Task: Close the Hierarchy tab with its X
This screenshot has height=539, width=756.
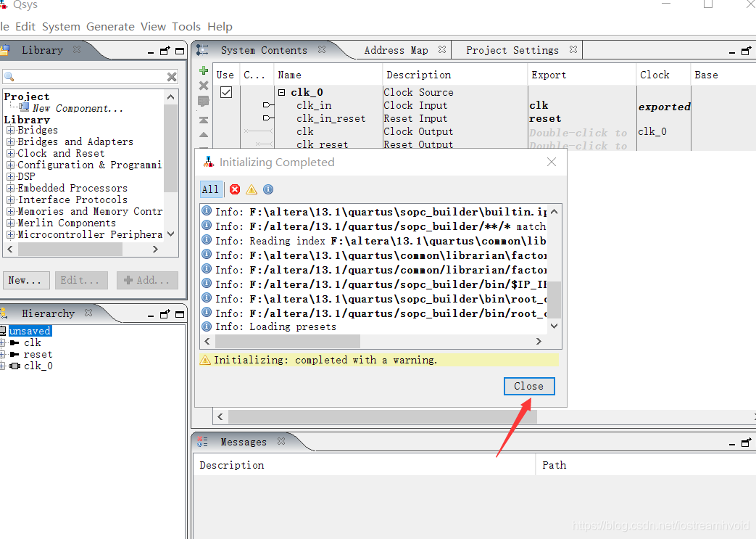Action: click(x=88, y=313)
